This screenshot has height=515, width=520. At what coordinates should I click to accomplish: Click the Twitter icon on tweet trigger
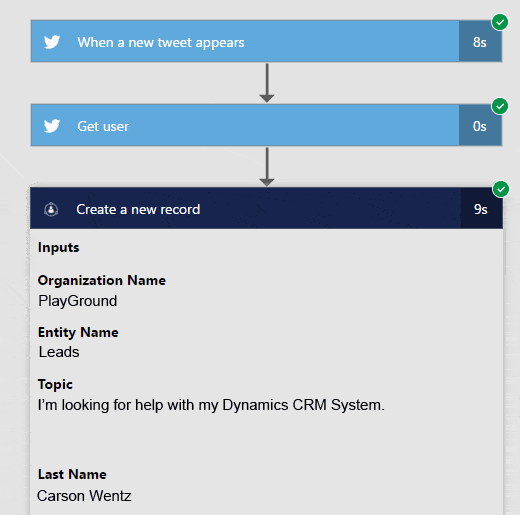point(52,42)
